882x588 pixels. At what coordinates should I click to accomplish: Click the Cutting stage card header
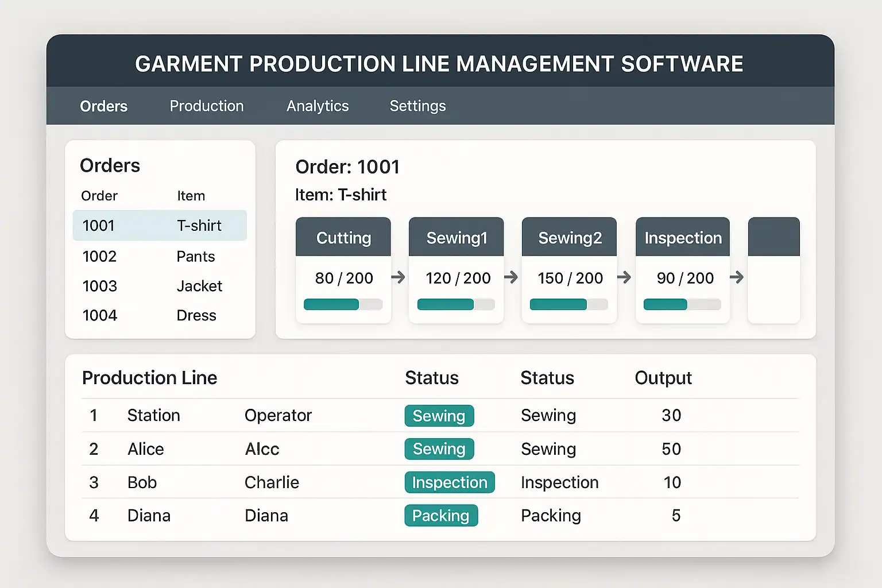[343, 238]
